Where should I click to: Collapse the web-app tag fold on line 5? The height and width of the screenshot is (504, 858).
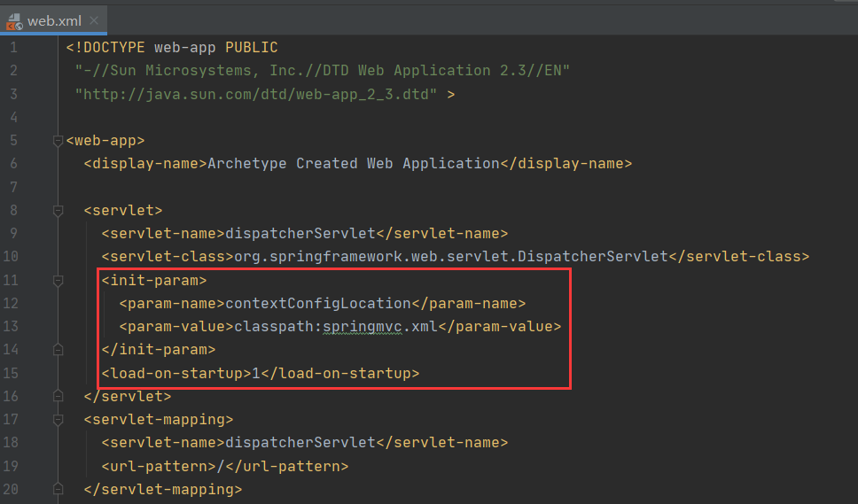(x=58, y=141)
